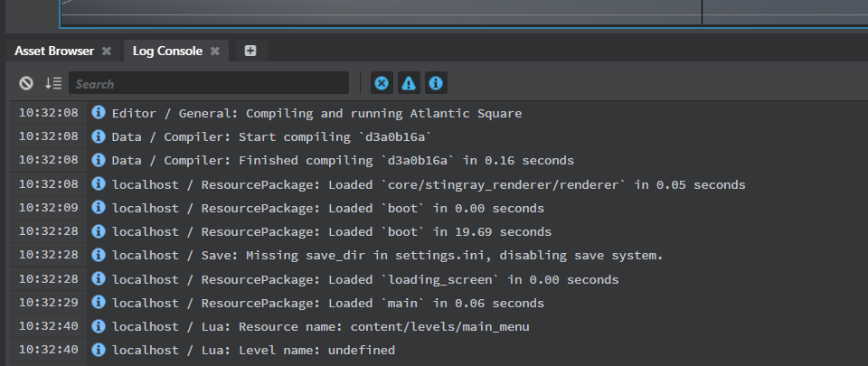The height and width of the screenshot is (366, 868).
Task: Toggle info messages filter
Action: tap(436, 83)
